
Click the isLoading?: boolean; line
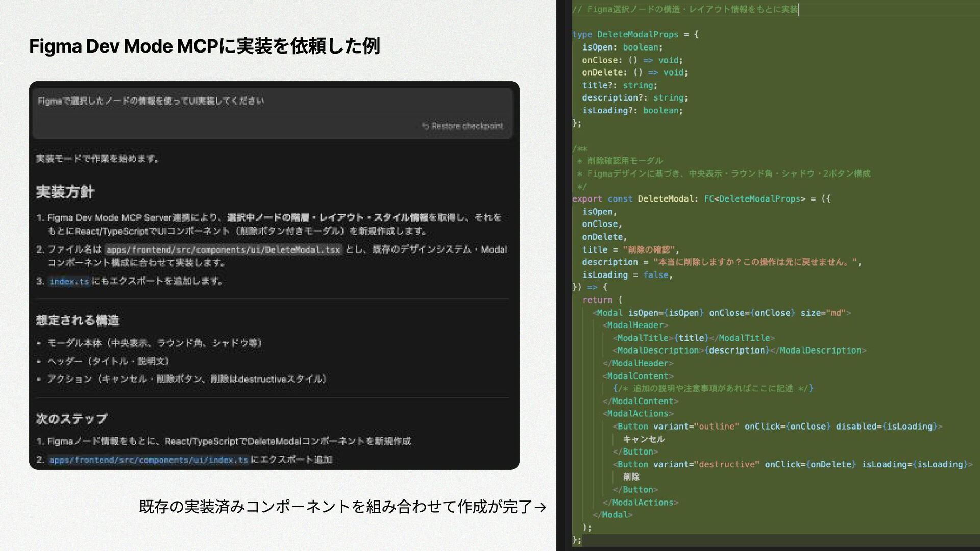pyautogui.click(x=632, y=110)
